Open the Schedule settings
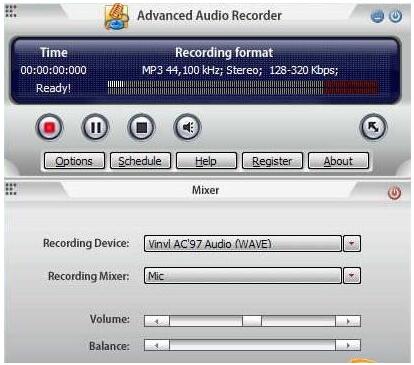The width and height of the screenshot is (414, 365). click(x=140, y=161)
